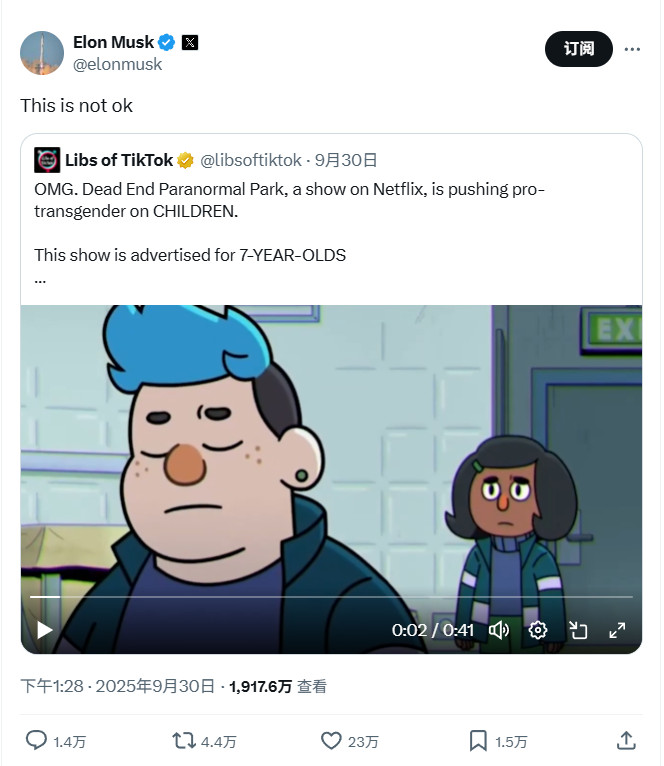
Task: Play the embedded video
Action: point(44,630)
